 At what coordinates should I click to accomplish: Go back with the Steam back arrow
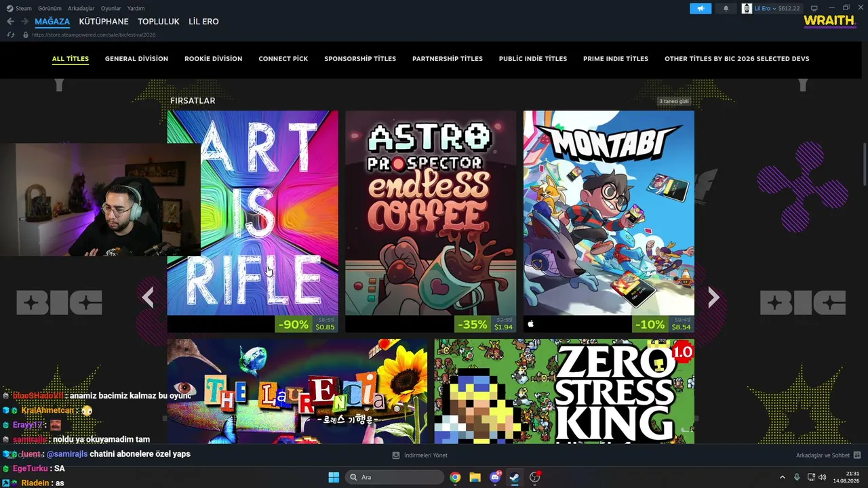10,22
